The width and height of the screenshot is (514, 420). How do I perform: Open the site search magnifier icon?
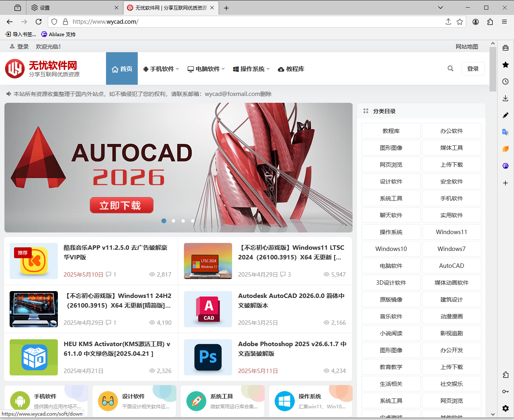450,68
